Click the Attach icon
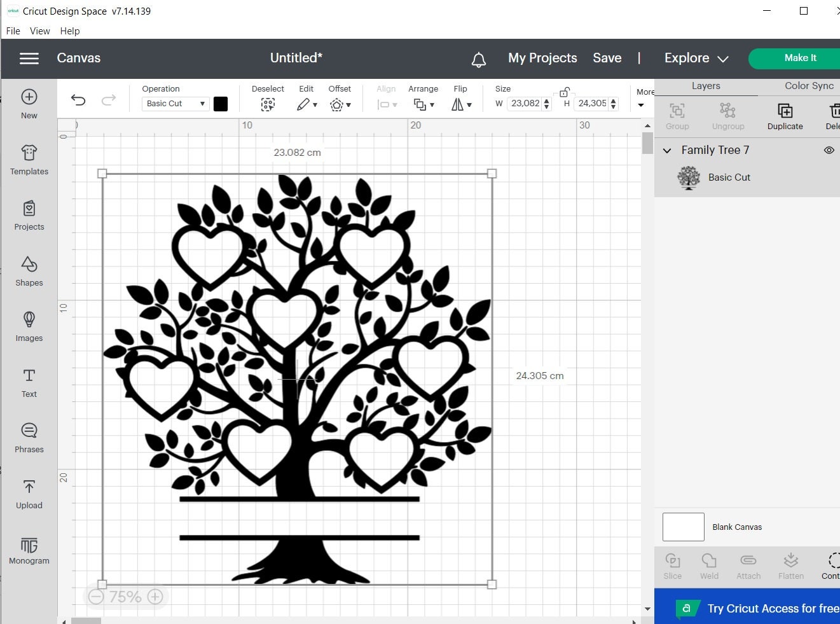The width and height of the screenshot is (840, 624). (x=748, y=565)
